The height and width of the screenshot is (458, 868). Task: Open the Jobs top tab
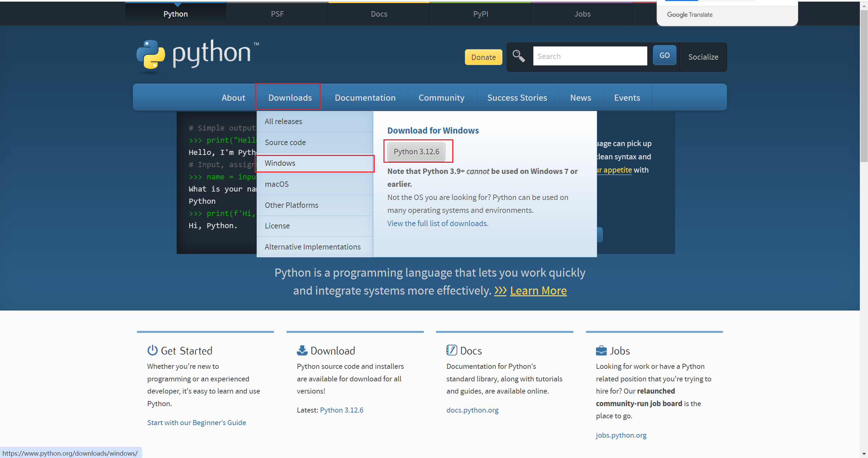(583, 14)
